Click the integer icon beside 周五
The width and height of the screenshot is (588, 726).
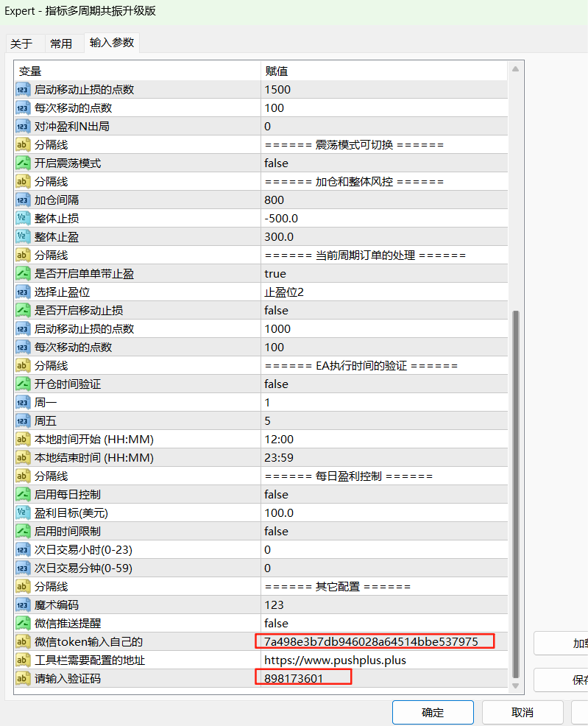pos(23,421)
